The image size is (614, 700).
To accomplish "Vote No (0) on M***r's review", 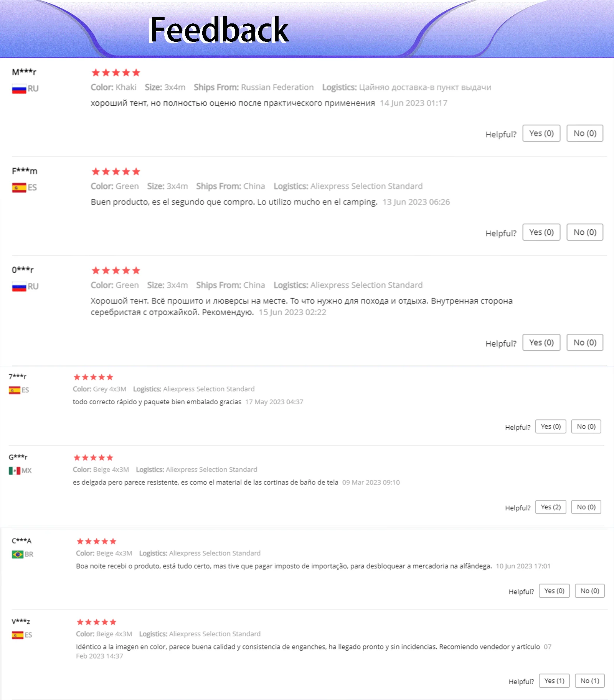I will coord(585,133).
